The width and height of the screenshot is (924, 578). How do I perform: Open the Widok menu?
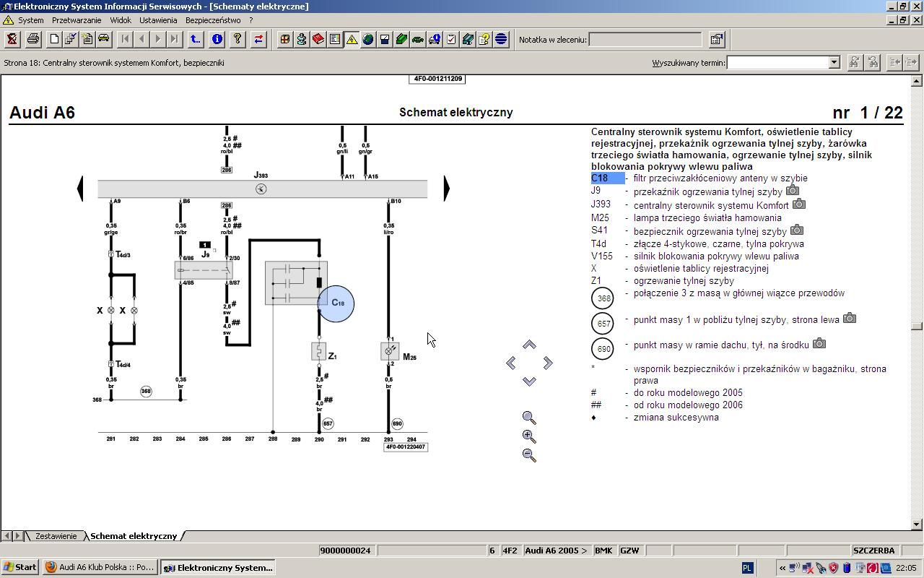click(121, 20)
